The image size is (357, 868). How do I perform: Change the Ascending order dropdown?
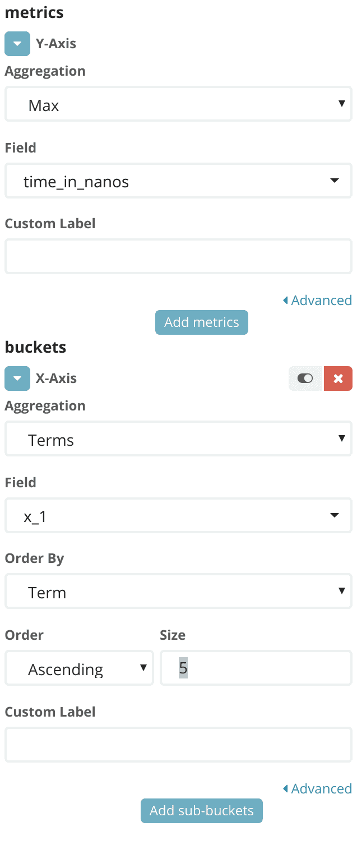pyautogui.click(x=79, y=668)
